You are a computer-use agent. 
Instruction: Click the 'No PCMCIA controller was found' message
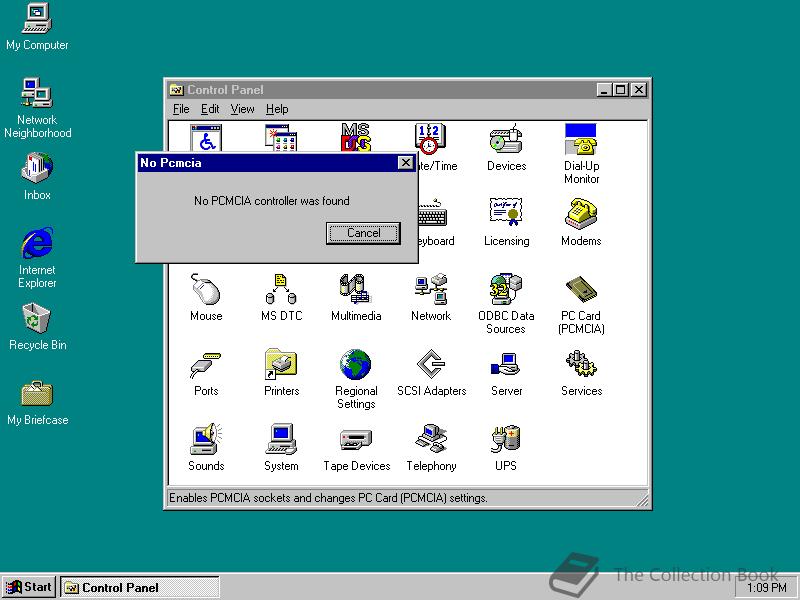271,201
